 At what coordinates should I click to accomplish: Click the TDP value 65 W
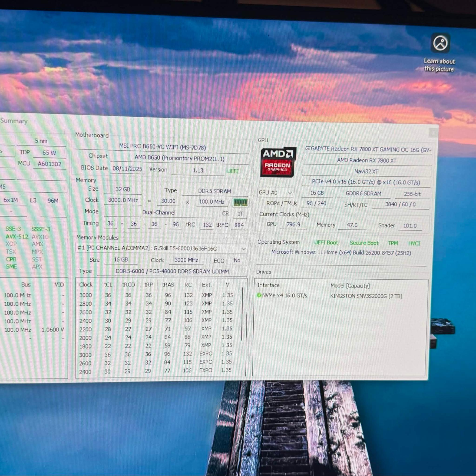point(49,153)
